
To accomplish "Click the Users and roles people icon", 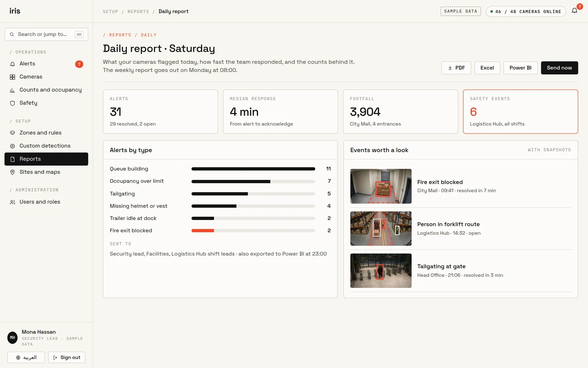I will [x=12, y=202].
